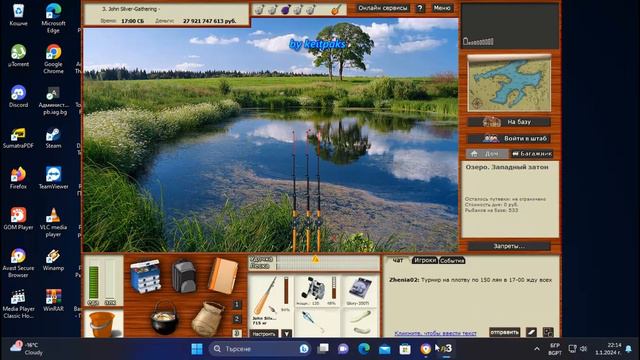This screenshot has width=640, height=360.
Task: Click the chat eraser clear icon
Action: [531, 332]
